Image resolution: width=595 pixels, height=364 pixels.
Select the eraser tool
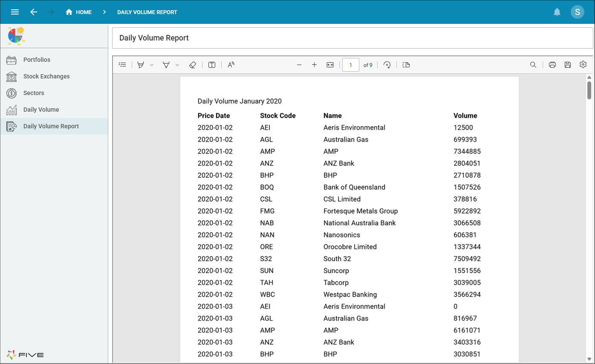click(192, 65)
